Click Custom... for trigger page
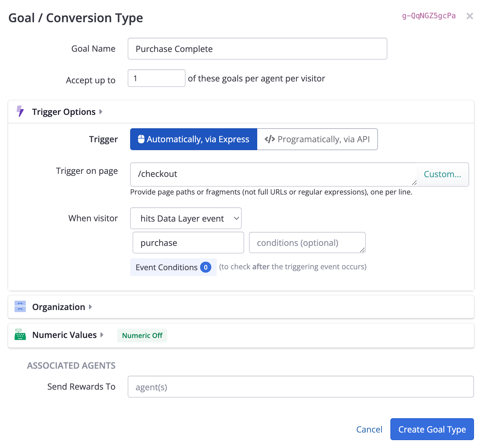Viewport: 481px width, 448px height. coord(442,174)
